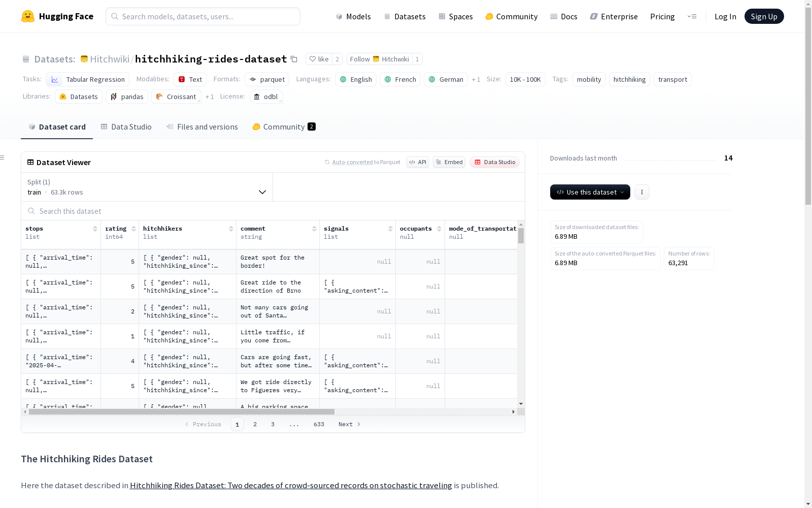This screenshot has width=812, height=508.
Task: Expand the Split train dropdown
Action: 147,187
